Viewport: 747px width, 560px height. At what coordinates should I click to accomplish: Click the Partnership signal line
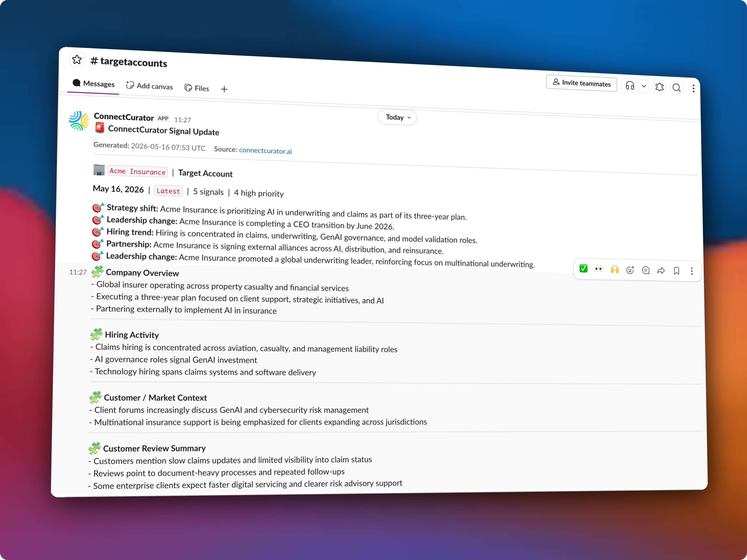pyautogui.click(x=267, y=247)
